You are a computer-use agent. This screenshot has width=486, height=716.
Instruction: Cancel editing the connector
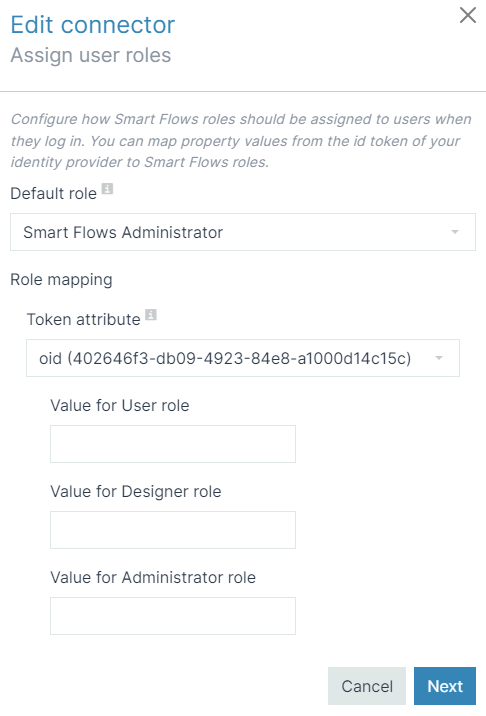[x=367, y=686]
